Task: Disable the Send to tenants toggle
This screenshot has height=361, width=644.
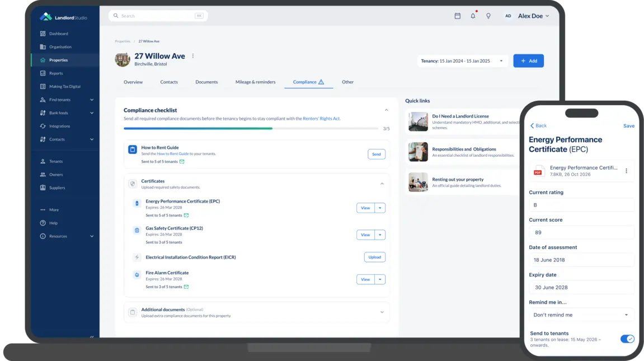Action: (x=627, y=339)
